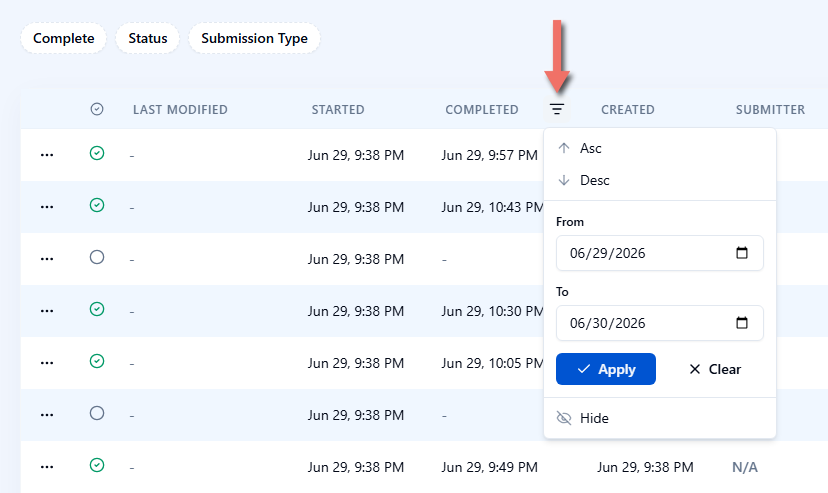Open three-dot menu for 10:43 PM row
The image size is (828, 493).
pos(47,207)
